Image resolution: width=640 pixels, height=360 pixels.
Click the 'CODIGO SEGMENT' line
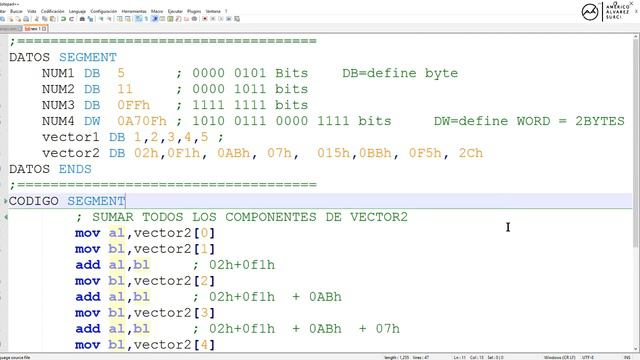point(67,201)
